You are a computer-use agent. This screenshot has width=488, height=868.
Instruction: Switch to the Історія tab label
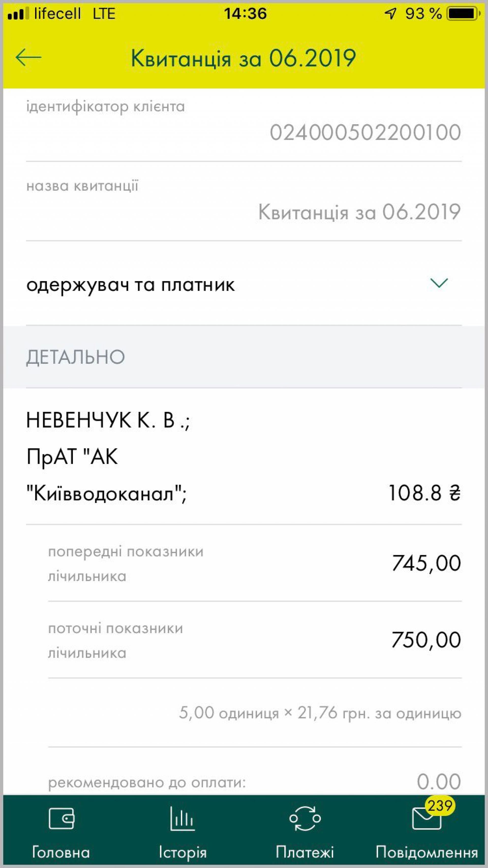tap(183, 852)
